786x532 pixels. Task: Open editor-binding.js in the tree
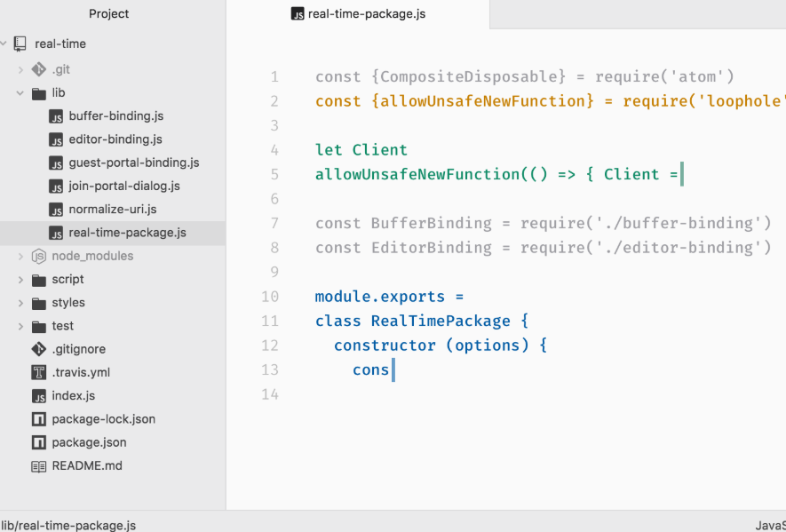tap(115, 139)
